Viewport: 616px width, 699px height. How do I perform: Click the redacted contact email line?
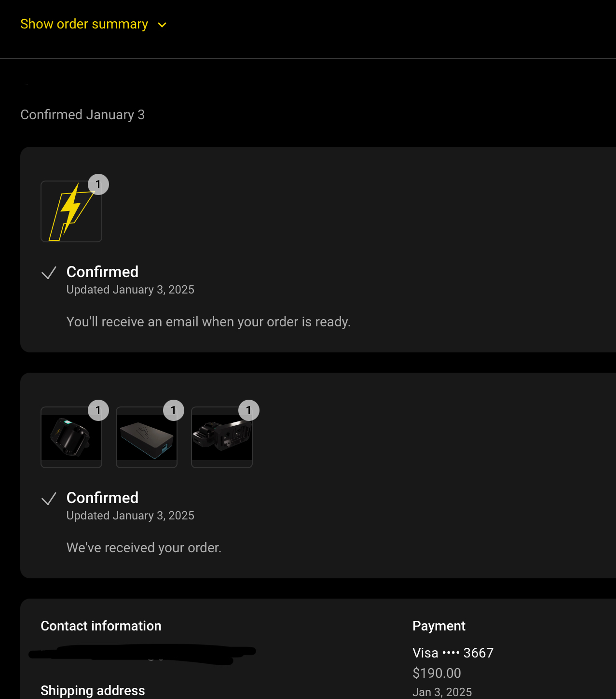tap(142, 653)
